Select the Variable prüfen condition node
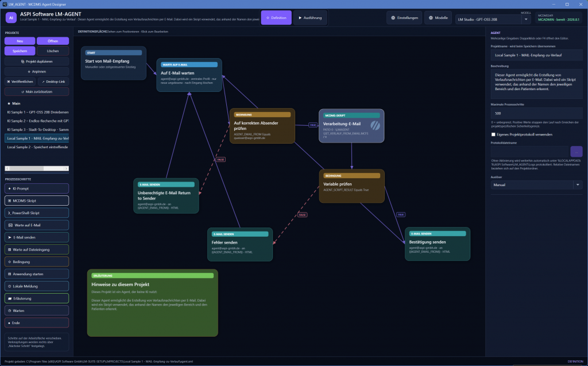This screenshot has height=366, width=588. [352, 186]
